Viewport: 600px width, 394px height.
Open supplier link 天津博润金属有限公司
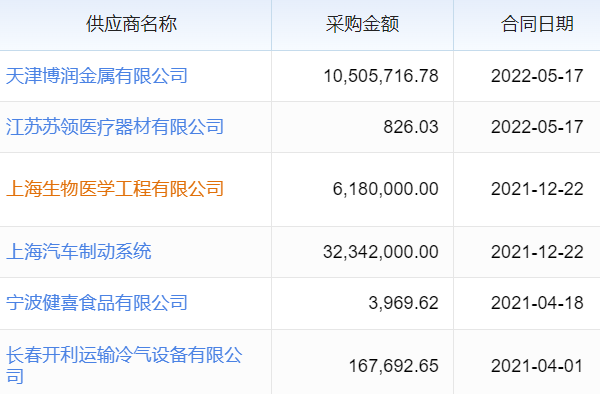96,76
